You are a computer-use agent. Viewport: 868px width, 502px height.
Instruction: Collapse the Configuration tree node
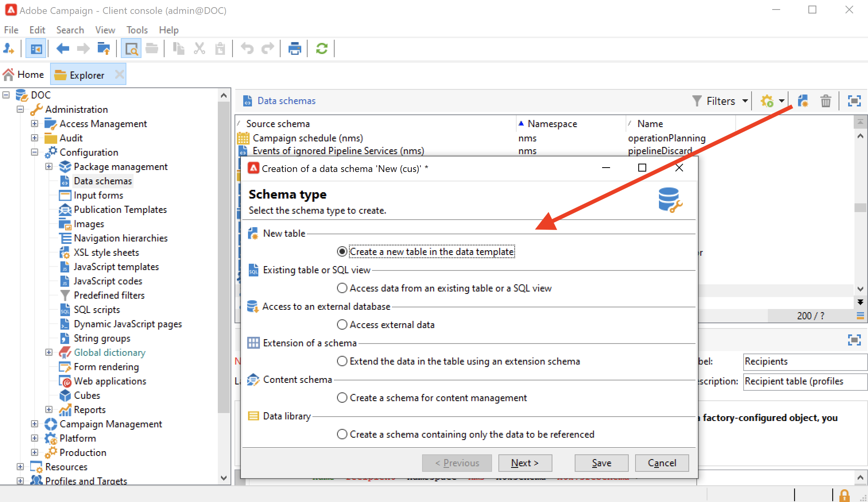[35, 153]
